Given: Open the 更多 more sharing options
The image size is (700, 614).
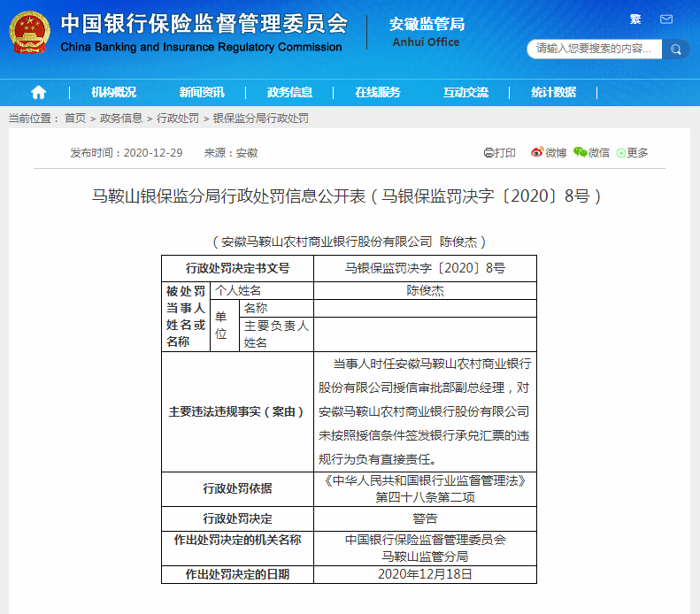Looking at the screenshot, I should [x=632, y=152].
